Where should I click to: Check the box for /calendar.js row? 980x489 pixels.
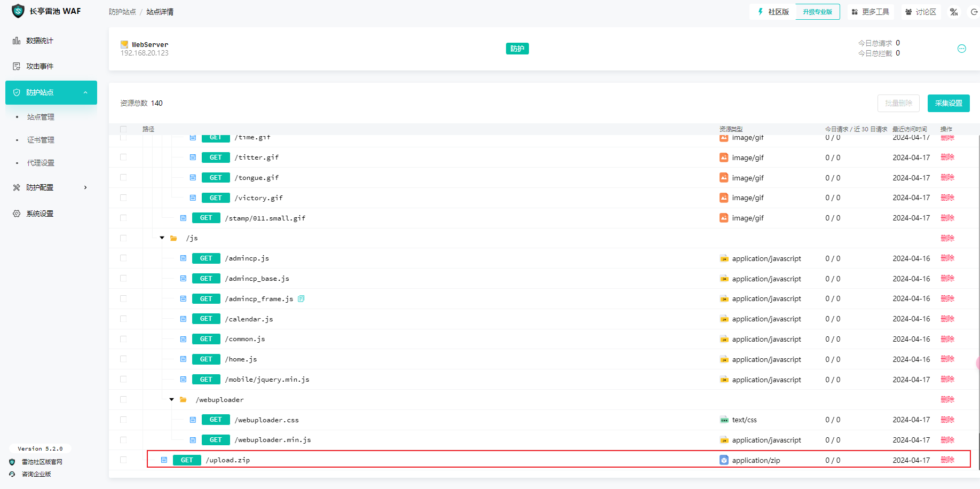click(123, 319)
